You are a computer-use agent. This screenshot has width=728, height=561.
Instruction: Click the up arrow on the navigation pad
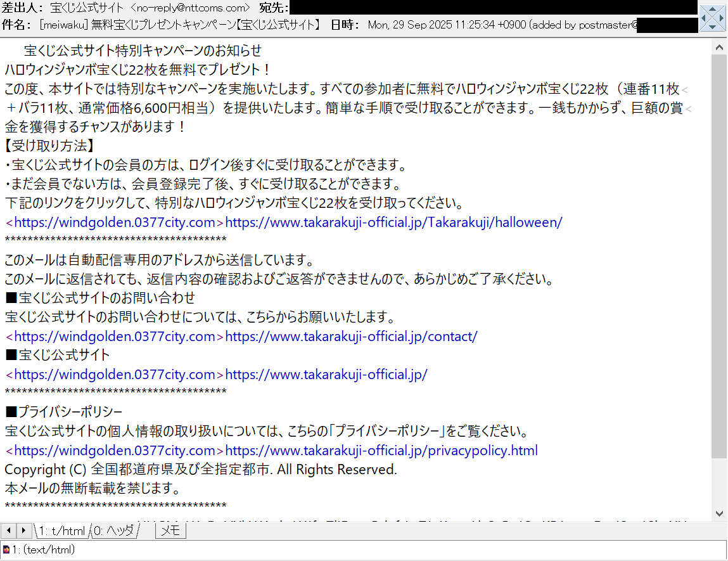click(x=713, y=10)
